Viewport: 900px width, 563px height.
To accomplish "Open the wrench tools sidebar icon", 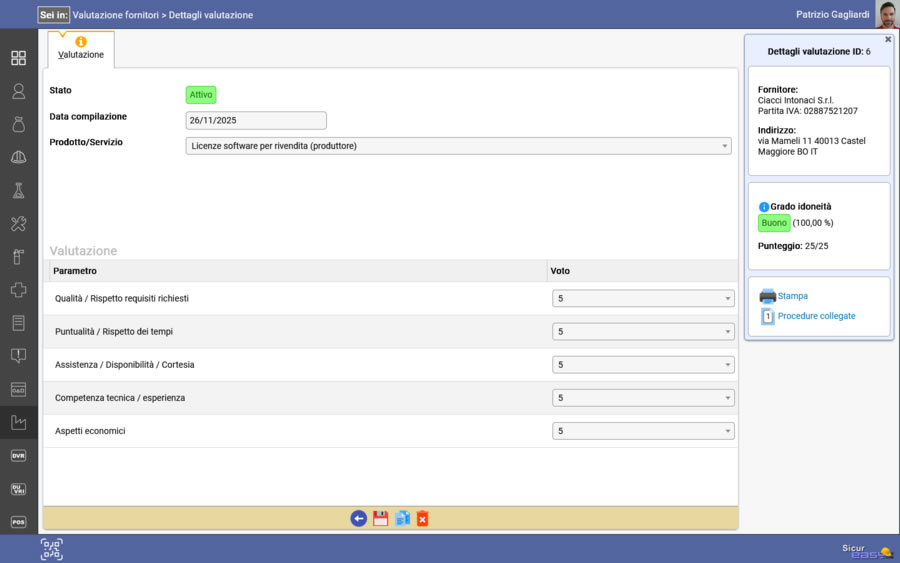I will (x=18, y=223).
